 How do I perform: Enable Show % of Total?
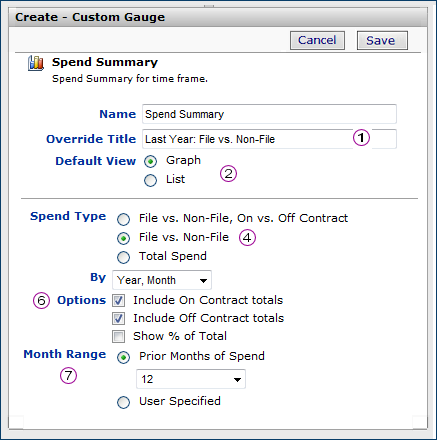click(118, 336)
